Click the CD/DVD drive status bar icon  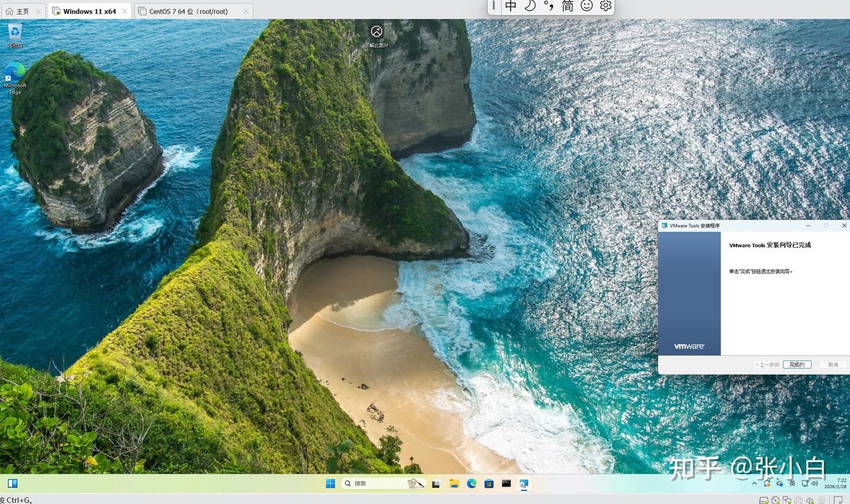tap(775, 500)
